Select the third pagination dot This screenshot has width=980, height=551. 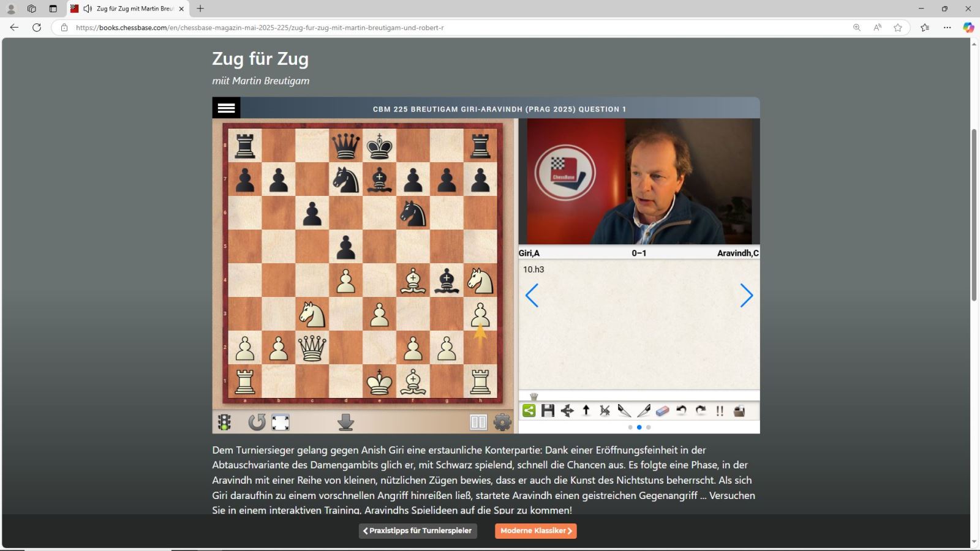(649, 427)
